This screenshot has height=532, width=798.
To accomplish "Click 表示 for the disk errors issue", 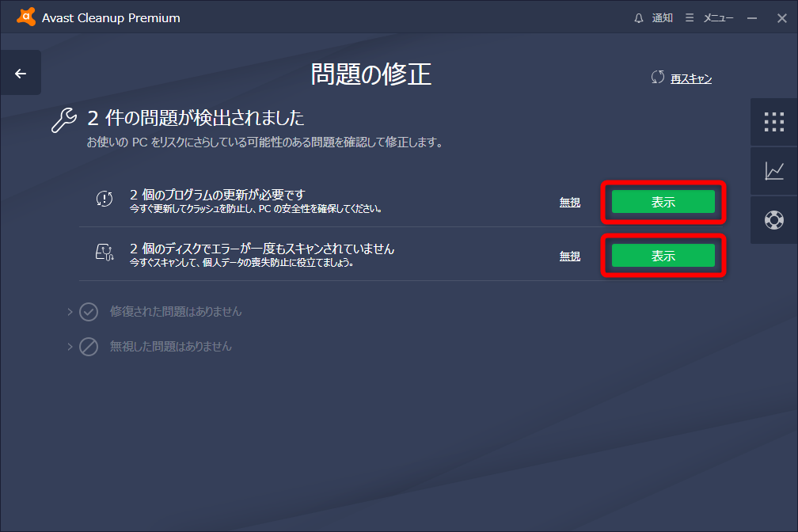I will 663,256.
